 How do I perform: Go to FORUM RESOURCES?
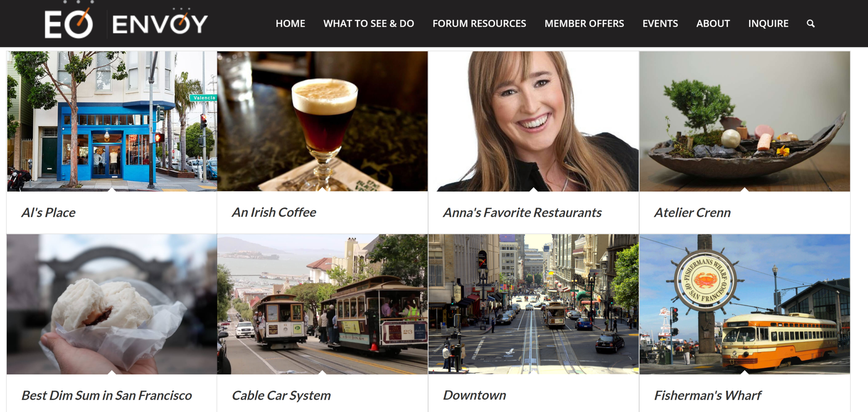[x=479, y=23]
